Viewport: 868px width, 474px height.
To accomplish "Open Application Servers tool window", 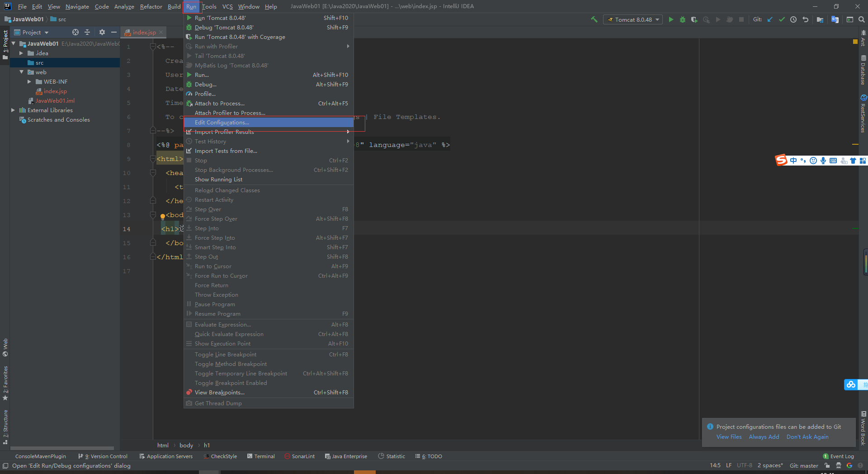I will 166,456.
